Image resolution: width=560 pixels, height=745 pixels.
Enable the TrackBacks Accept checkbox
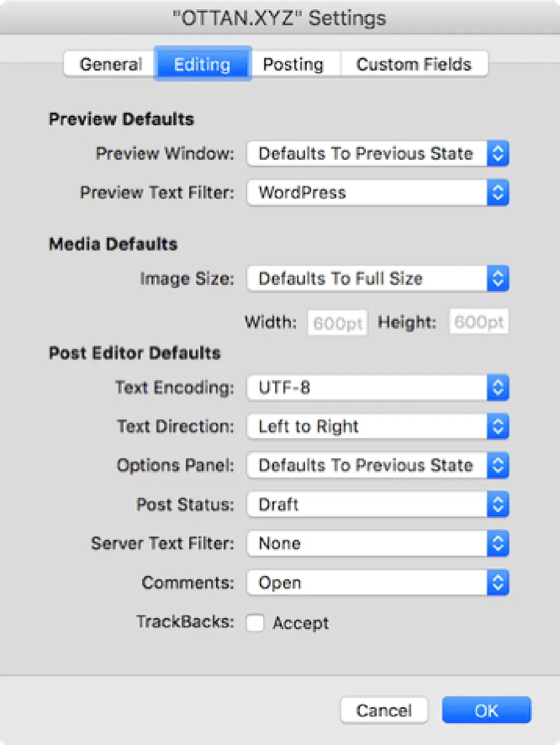(x=255, y=623)
